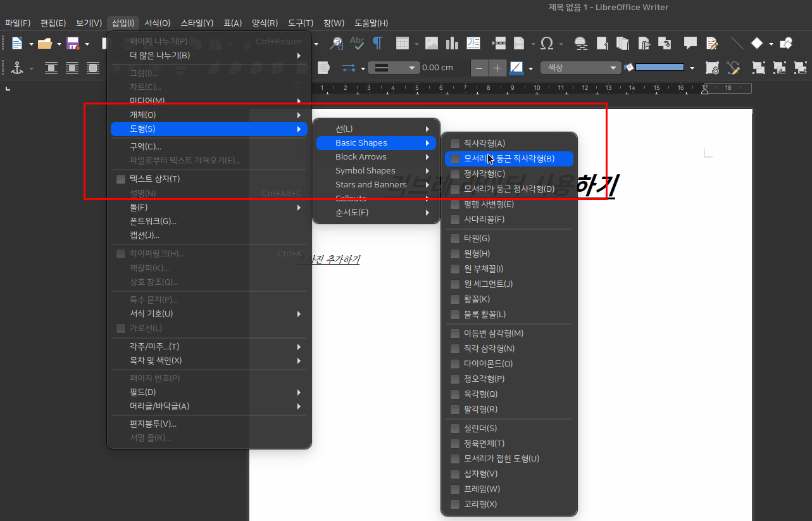
Task: Click the insert table grid icon
Action: pos(402,43)
